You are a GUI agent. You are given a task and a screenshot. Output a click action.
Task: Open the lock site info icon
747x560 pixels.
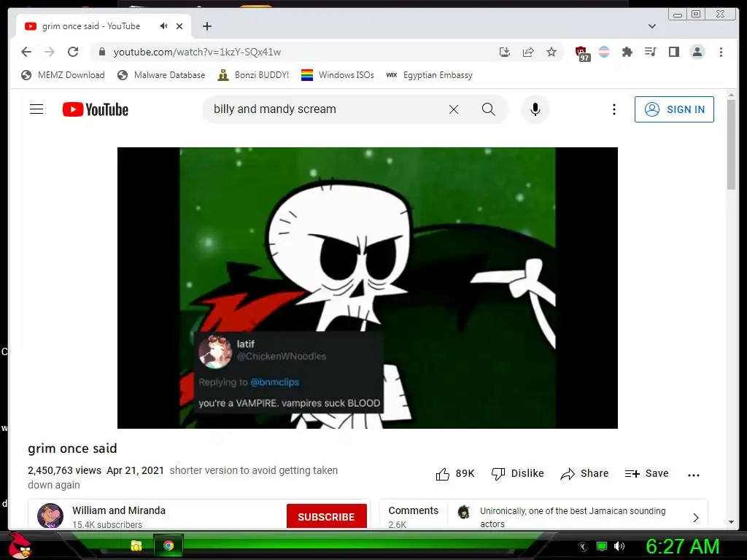[102, 52]
